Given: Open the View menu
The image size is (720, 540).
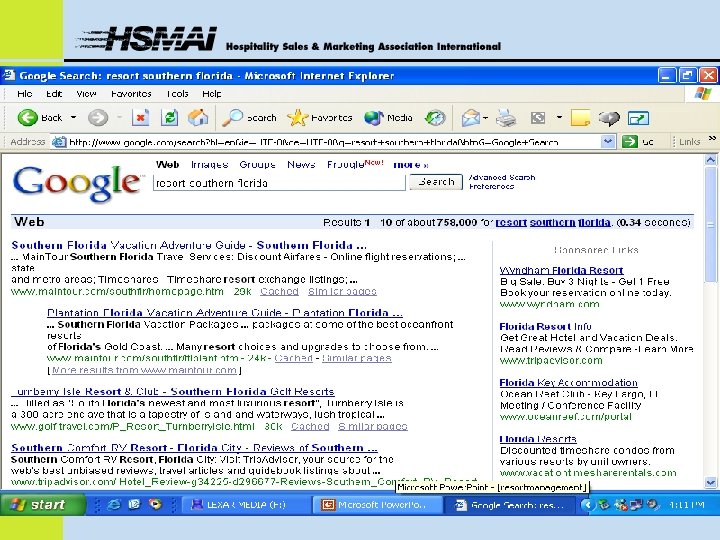Looking at the screenshot, I should [x=86, y=94].
